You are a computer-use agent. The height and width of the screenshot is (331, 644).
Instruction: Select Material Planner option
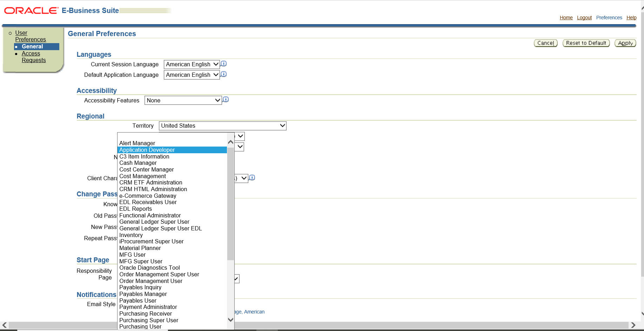(x=172, y=248)
